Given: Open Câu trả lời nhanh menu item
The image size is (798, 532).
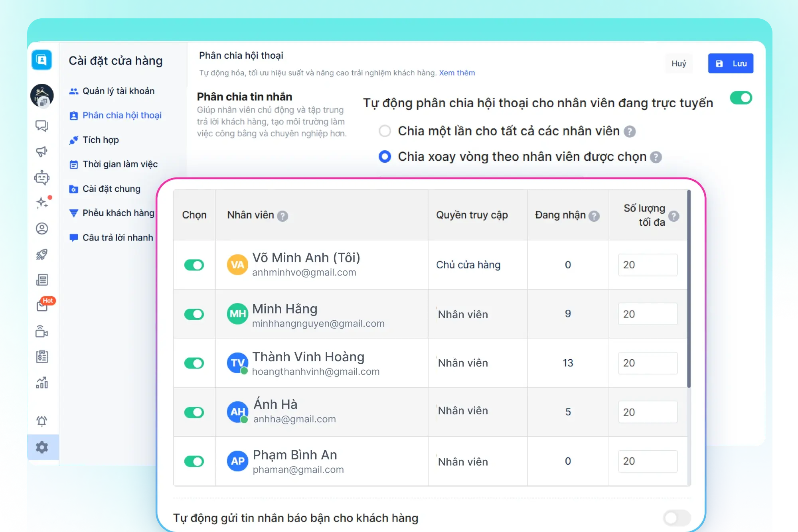Looking at the screenshot, I should [117, 238].
